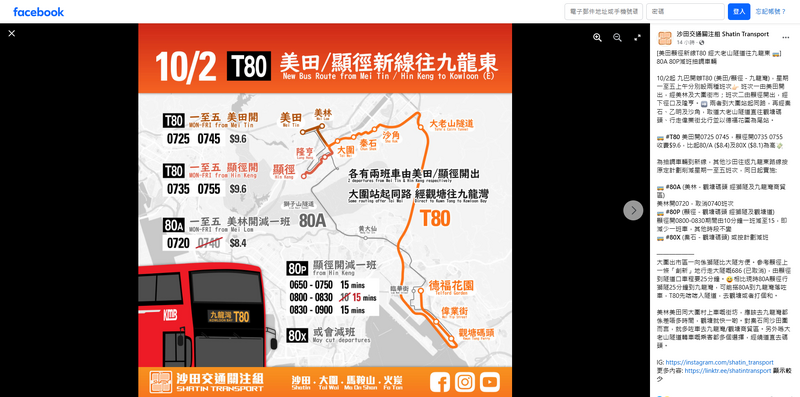800x397 pixels.
Task: Open Shatin Transport profile avatar
Action: coord(665,38)
